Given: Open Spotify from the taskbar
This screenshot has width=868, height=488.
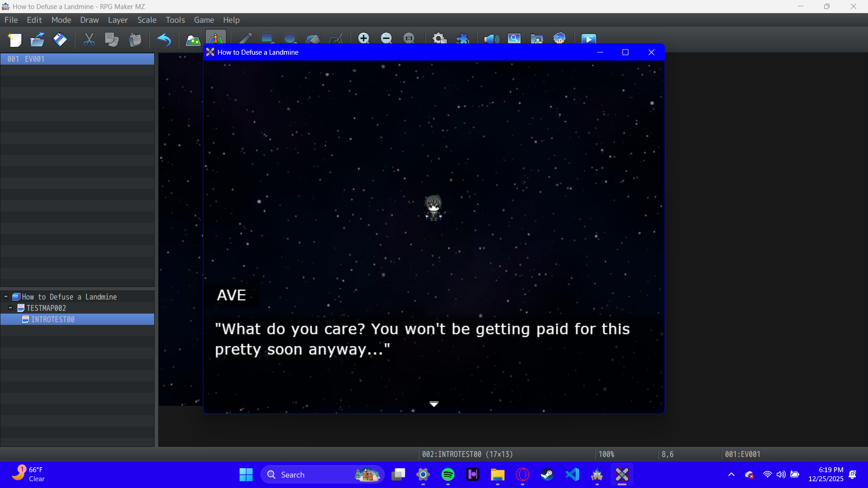Looking at the screenshot, I should tap(448, 474).
